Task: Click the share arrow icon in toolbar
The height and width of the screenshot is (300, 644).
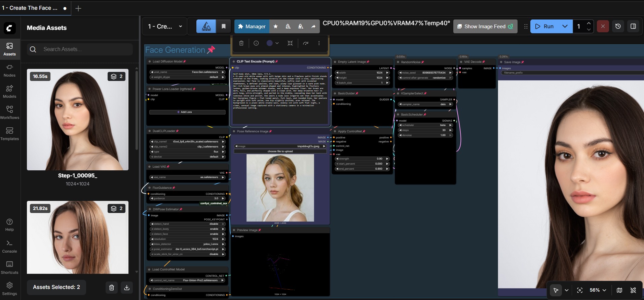Action: point(313,26)
